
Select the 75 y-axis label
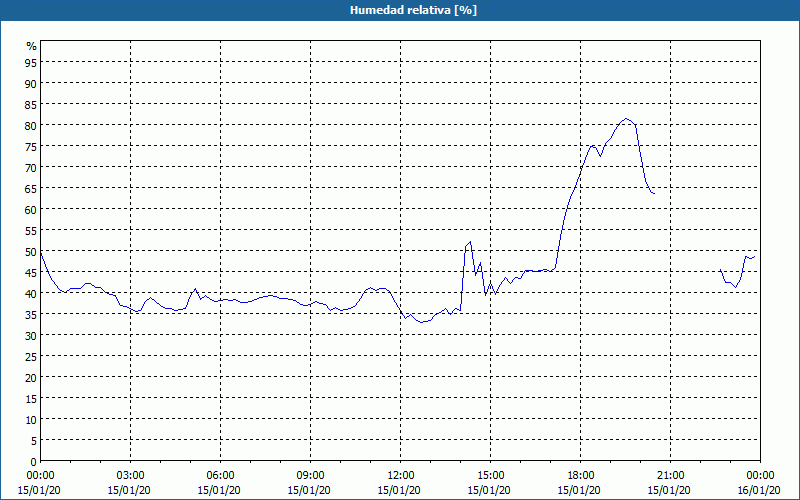point(31,146)
